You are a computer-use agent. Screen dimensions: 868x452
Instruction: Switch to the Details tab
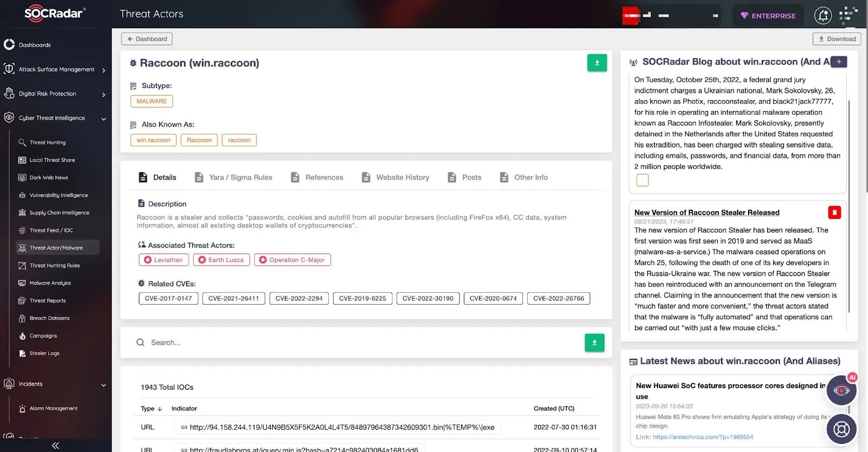pos(157,177)
